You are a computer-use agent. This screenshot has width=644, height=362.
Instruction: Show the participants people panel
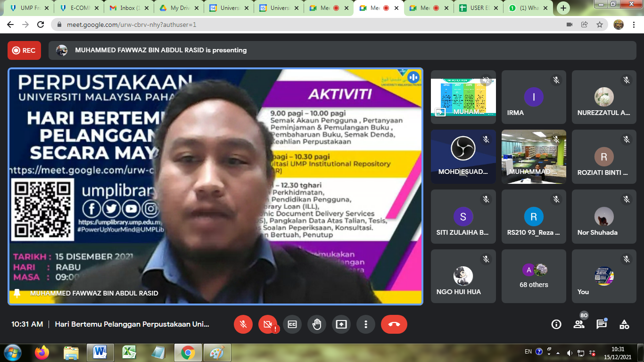579,324
